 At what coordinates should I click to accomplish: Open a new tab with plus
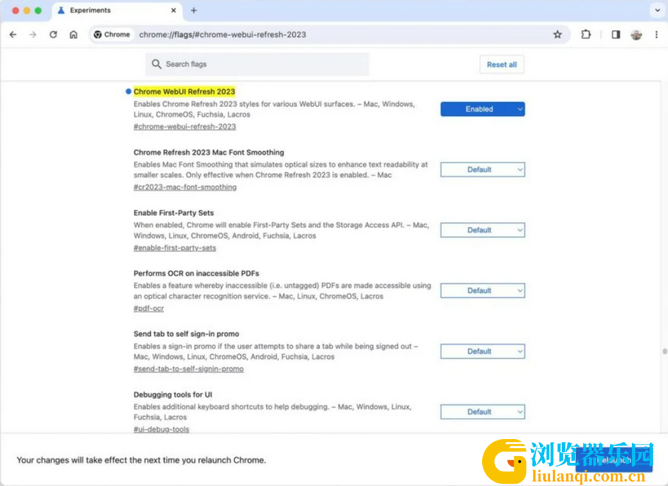(193, 10)
